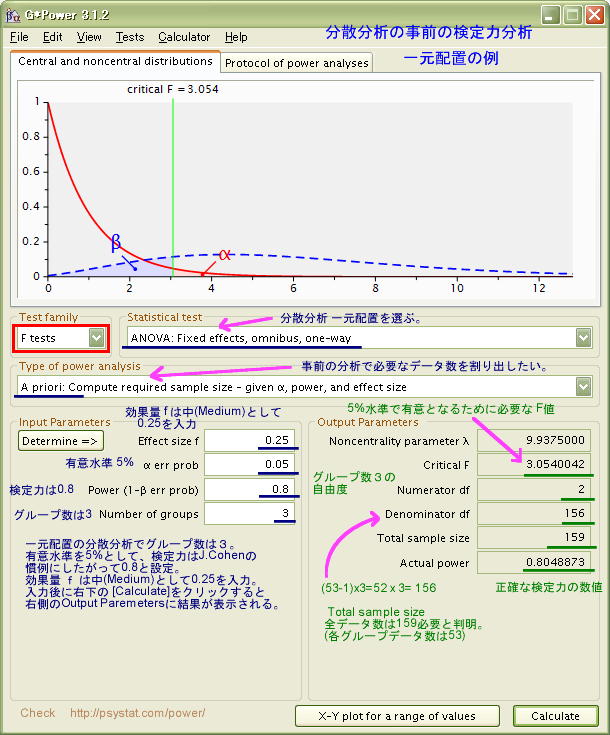This screenshot has width=610, height=735.
Task: Click the Power (1-β err prob) input field
Action: (249, 489)
